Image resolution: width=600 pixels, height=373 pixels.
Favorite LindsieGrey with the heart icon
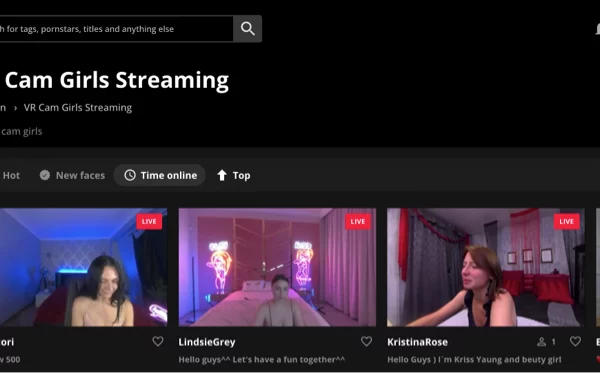coord(366,341)
